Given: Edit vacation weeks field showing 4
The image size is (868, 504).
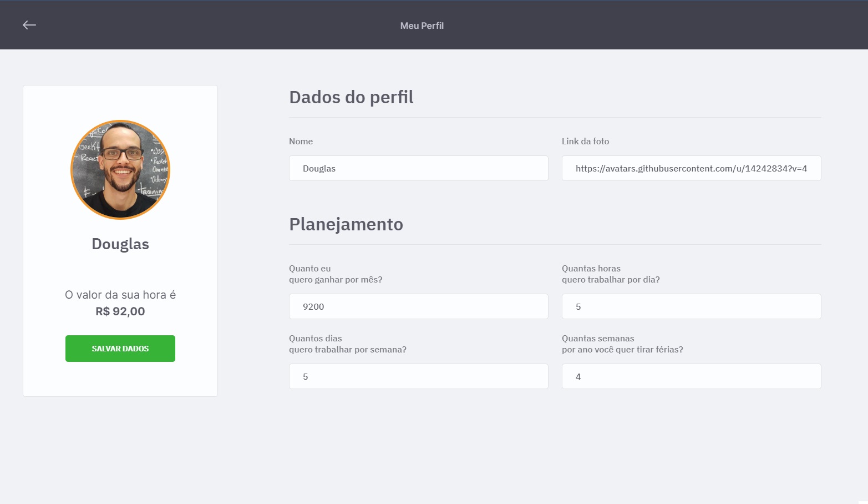Looking at the screenshot, I should point(692,376).
